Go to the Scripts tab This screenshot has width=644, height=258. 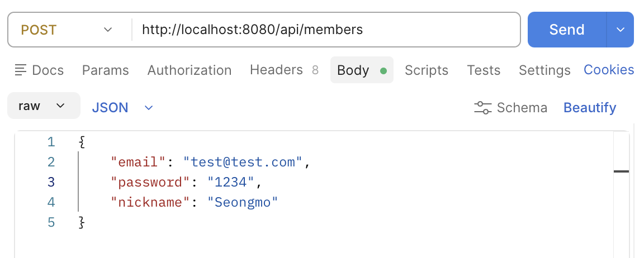pos(426,70)
